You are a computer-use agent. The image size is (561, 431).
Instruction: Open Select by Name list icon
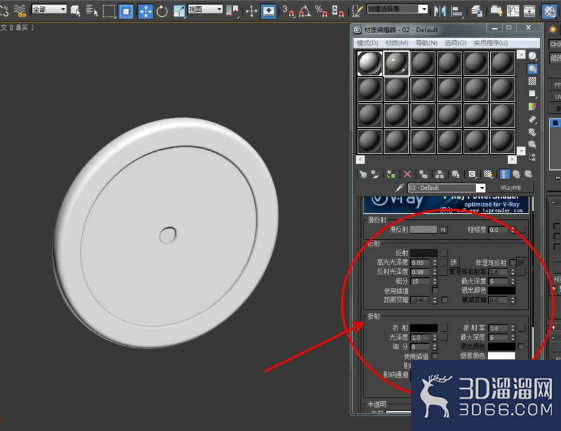point(92,11)
